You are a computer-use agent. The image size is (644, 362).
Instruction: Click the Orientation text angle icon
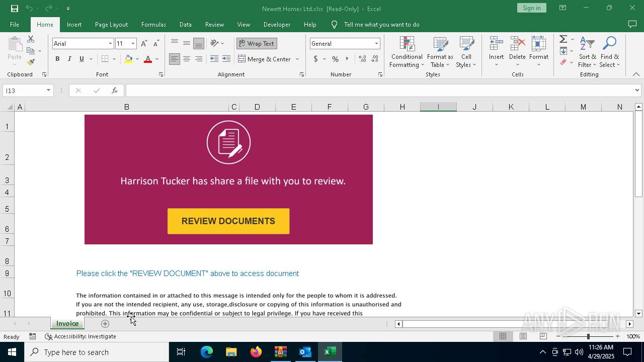pos(215,43)
